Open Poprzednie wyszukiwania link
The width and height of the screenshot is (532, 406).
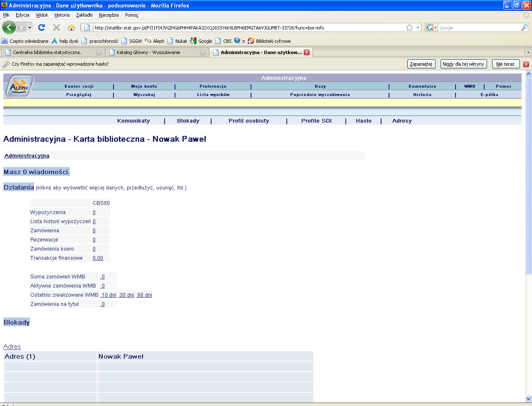tap(320, 95)
